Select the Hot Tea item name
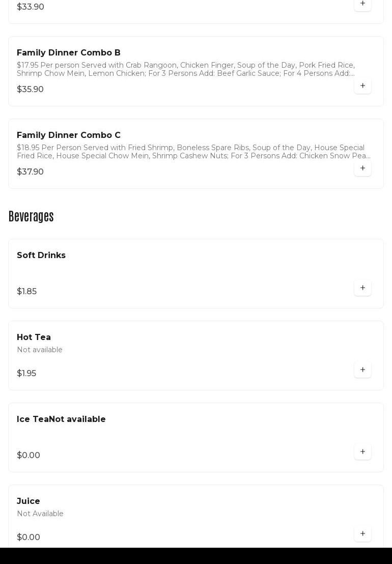Viewport: 392px width, 564px height. coord(34,337)
